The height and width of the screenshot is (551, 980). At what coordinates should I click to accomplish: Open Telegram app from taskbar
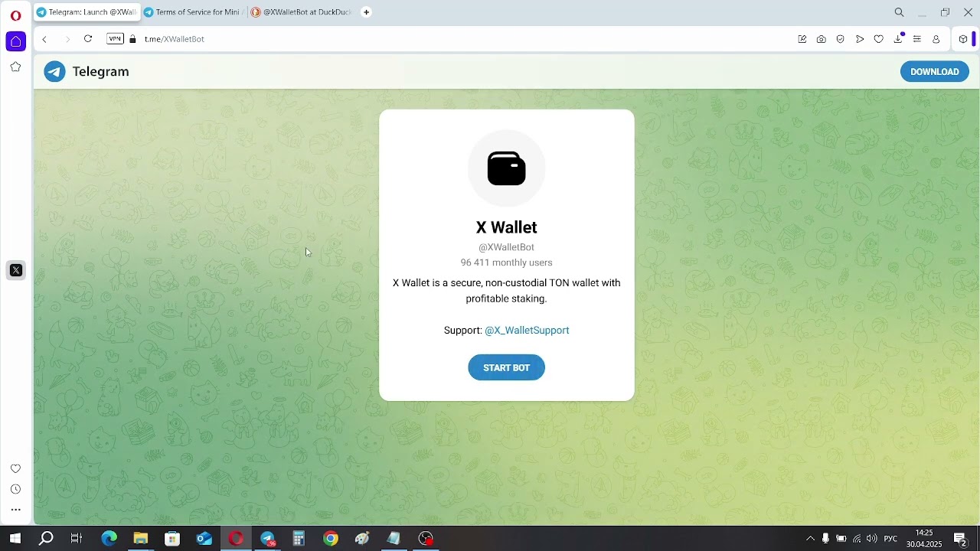[x=267, y=539]
